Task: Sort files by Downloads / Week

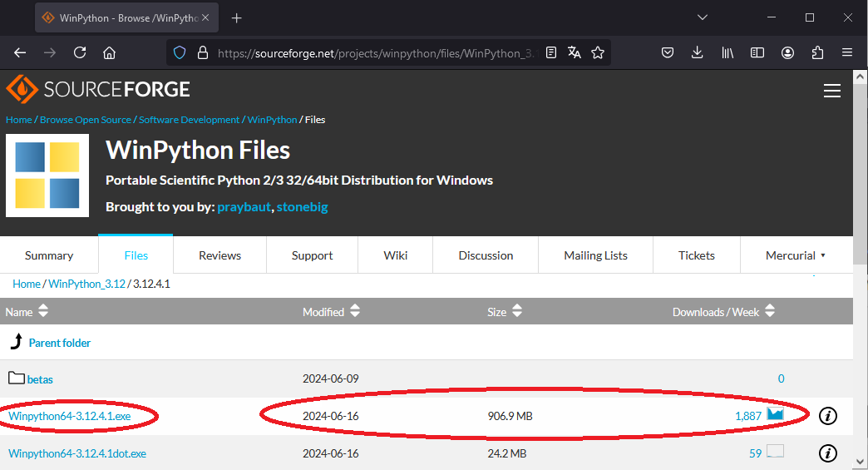Action: click(x=723, y=312)
